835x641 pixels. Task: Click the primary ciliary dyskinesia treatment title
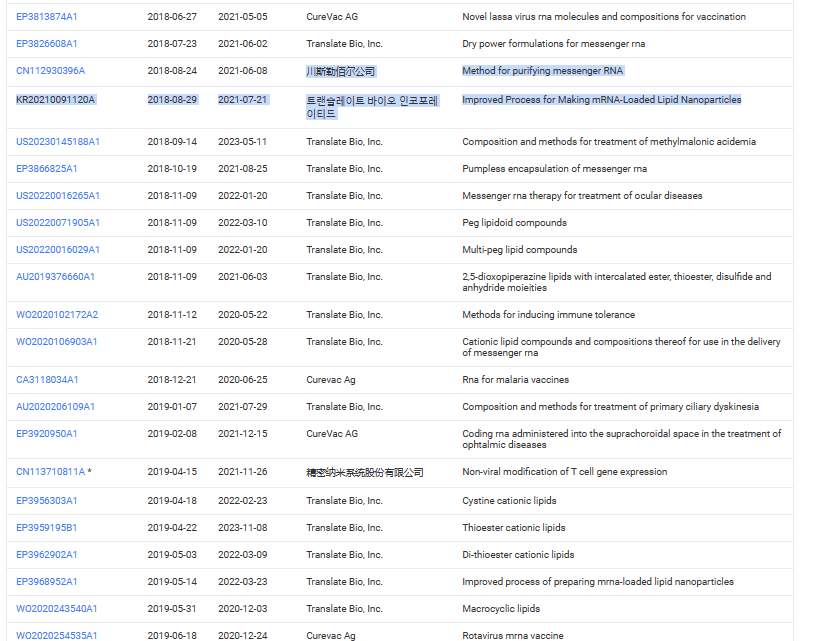(x=610, y=407)
